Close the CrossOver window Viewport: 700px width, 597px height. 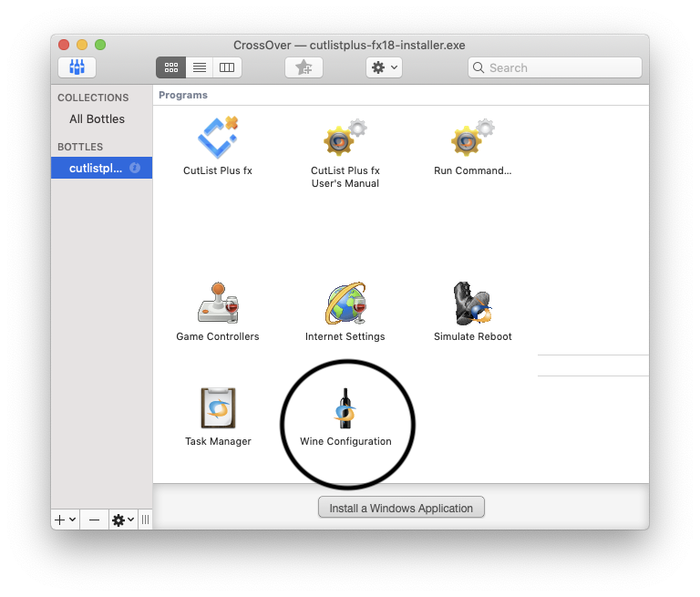(x=64, y=45)
